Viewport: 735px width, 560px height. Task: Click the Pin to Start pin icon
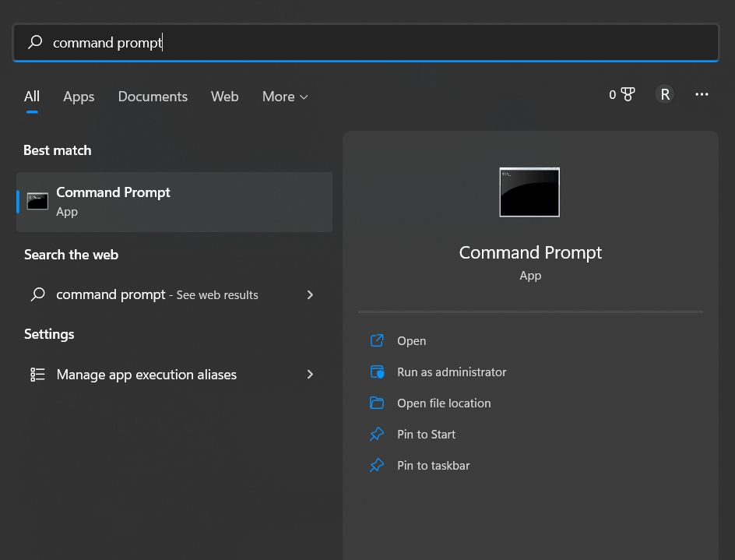click(377, 435)
